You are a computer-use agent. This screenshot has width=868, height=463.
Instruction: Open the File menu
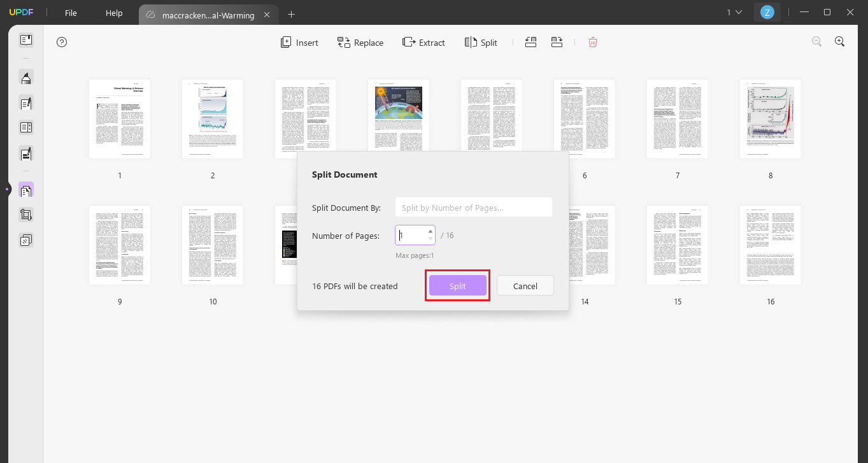point(70,13)
